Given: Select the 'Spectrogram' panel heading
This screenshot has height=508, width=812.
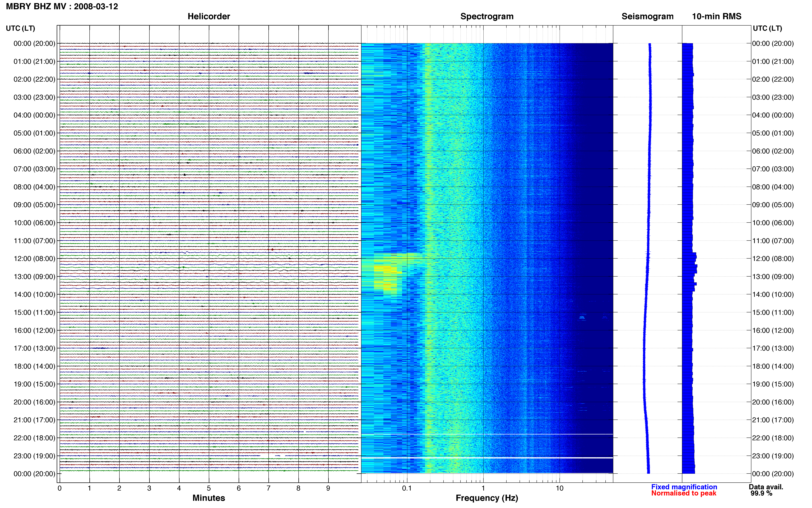Looking at the screenshot, I should tap(487, 16).
